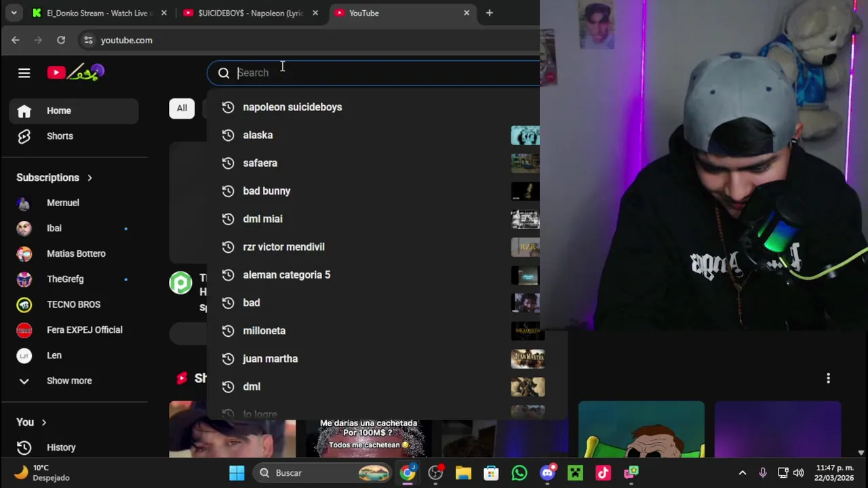Open Microsoft Store from the taskbar
868x488 pixels.
tap(491, 472)
